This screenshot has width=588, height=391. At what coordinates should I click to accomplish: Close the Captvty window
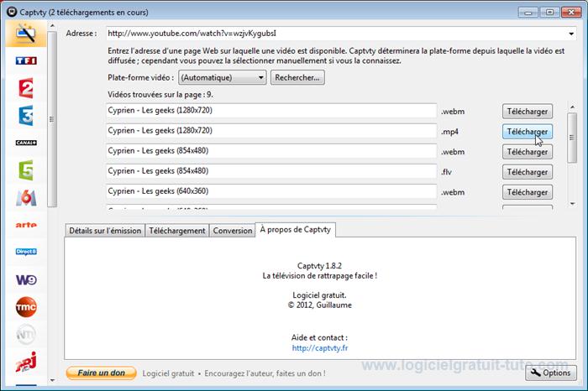tap(571, 12)
